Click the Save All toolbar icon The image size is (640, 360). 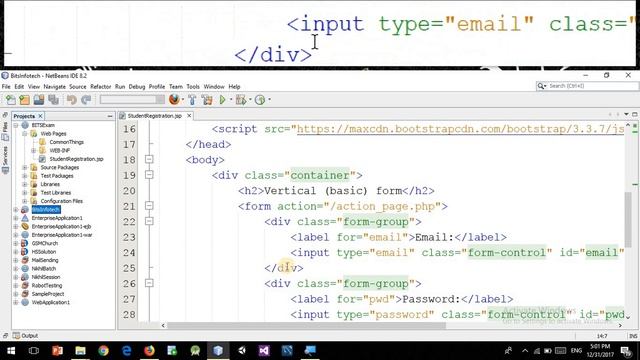[x=53, y=100]
